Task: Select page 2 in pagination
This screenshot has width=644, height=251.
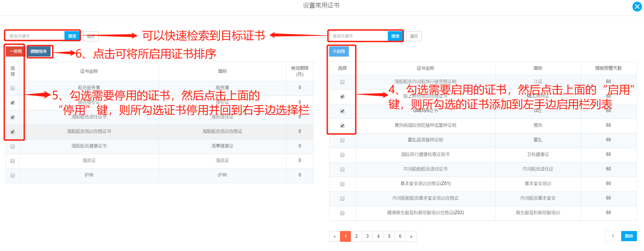Action: pyautogui.click(x=356, y=236)
